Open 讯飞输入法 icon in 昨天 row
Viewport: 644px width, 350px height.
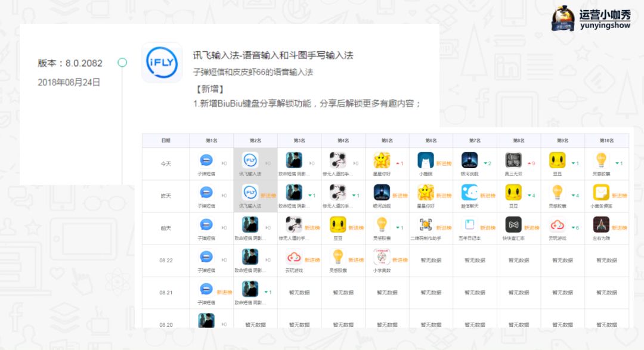tap(250, 192)
